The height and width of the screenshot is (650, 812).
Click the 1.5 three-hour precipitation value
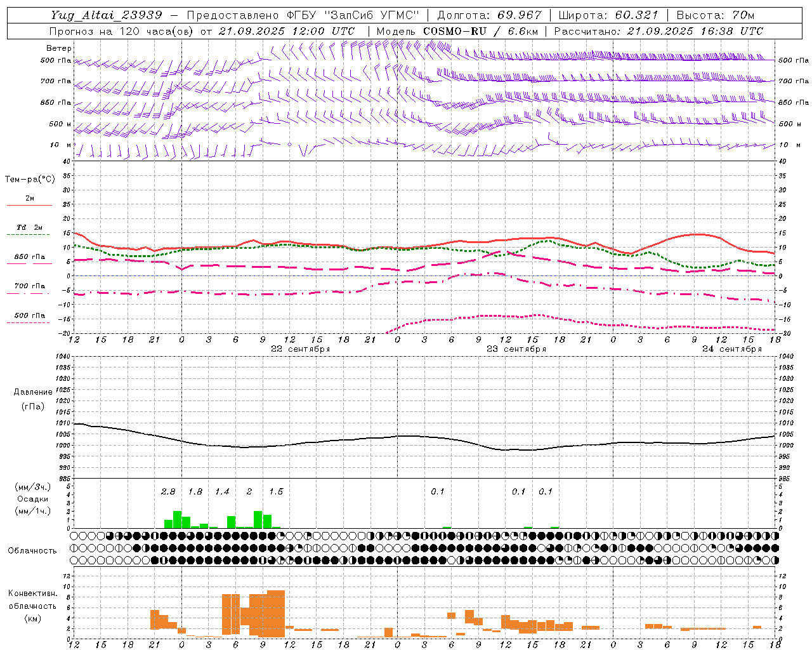(x=276, y=492)
